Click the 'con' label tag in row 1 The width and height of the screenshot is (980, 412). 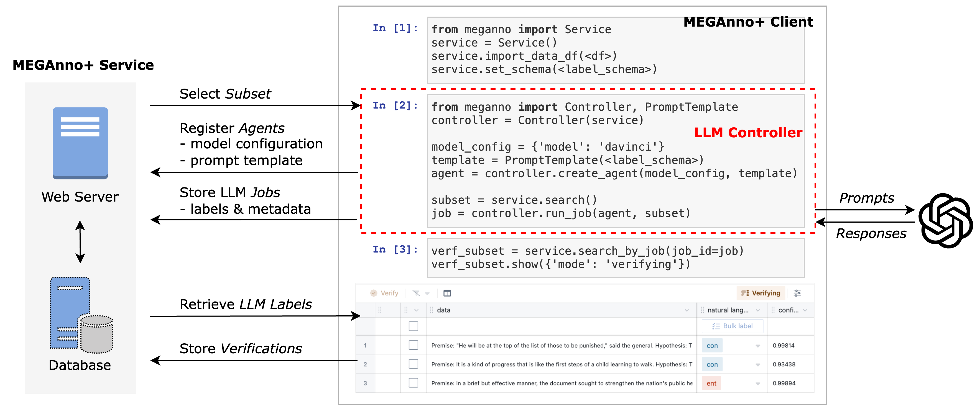712,346
